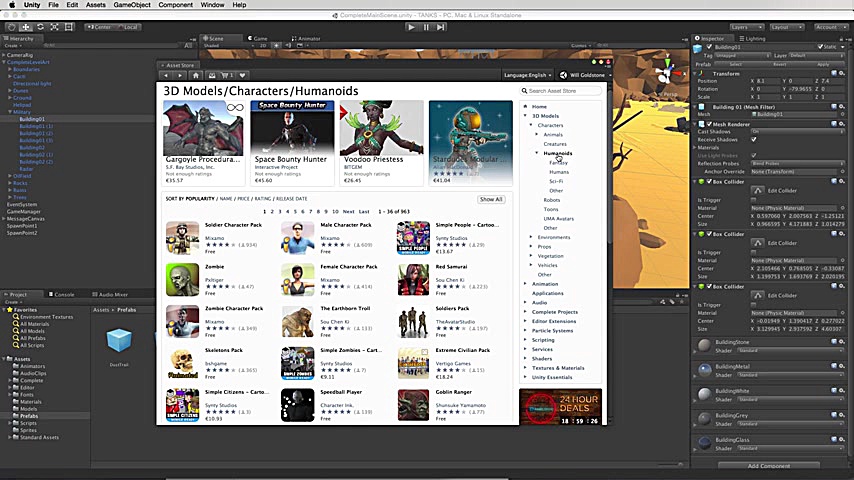Open Soldier Character Pack listing
This screenshot has height=480, width=854.
233,225
